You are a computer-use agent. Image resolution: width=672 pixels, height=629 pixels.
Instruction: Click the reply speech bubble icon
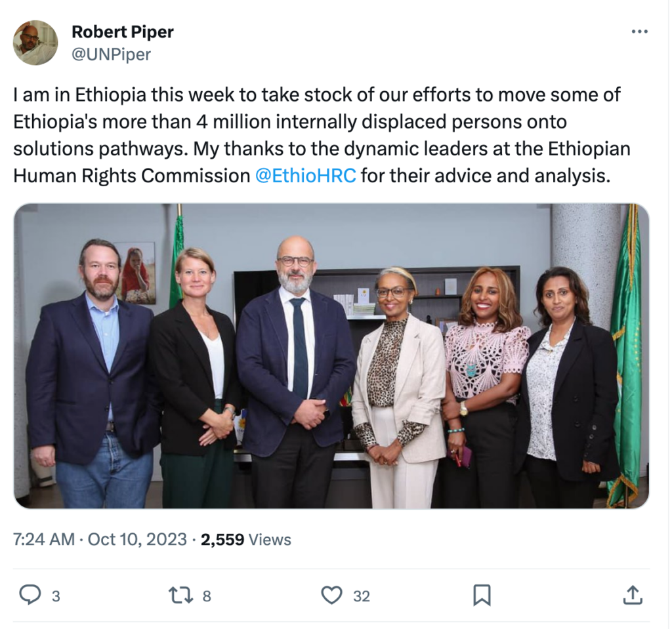coord(30,595)
